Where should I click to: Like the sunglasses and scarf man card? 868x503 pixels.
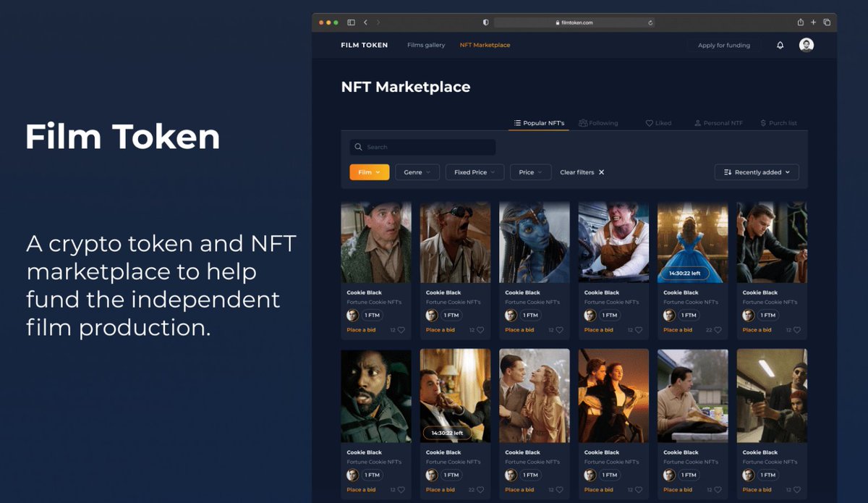480,330
